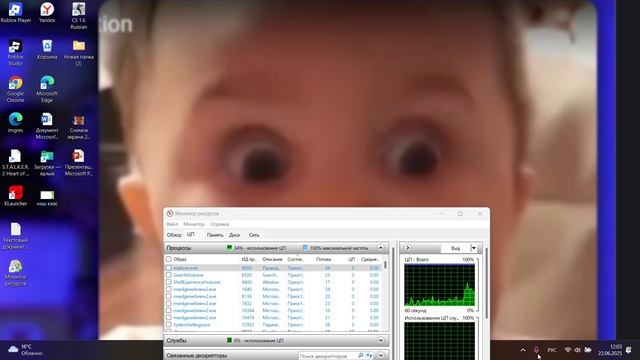The width and height of the screenshot is (640, 360).
Task: Select the Microsoft Edge desktop shortcut
Action: (47, 89)
